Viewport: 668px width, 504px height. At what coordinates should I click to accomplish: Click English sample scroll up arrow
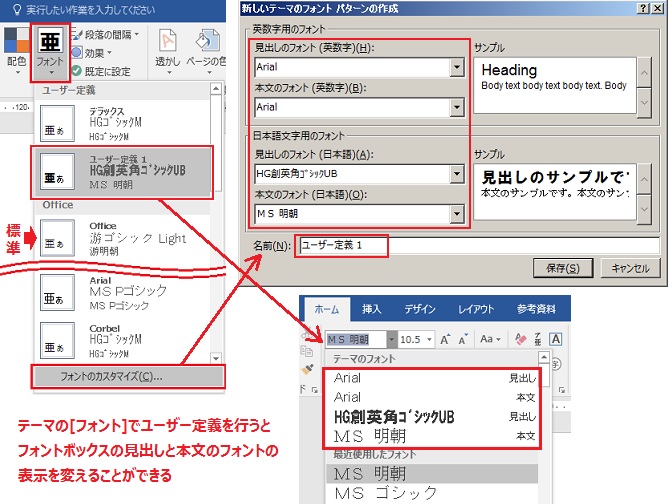click(645, 72)
